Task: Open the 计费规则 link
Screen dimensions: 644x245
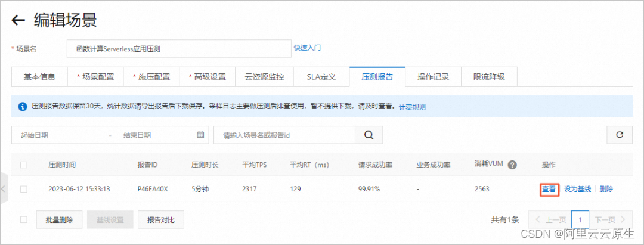Action: pyautogui.click(x=413, y=107)
